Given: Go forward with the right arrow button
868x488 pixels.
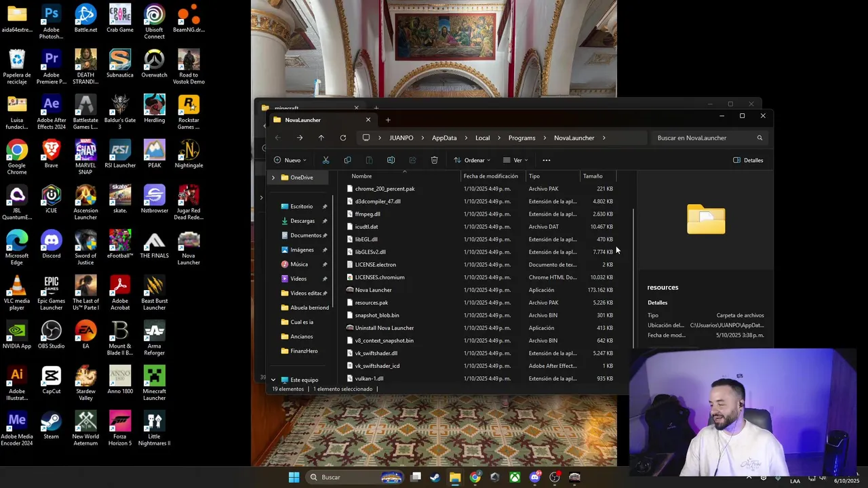Looking at the screenshot, I should [x=300, y=138].
